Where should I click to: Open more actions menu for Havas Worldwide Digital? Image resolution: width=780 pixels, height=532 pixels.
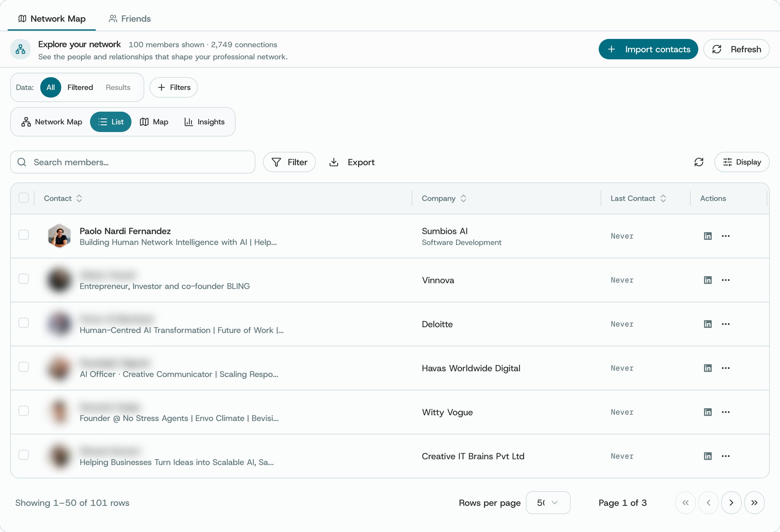click(726, 368)
